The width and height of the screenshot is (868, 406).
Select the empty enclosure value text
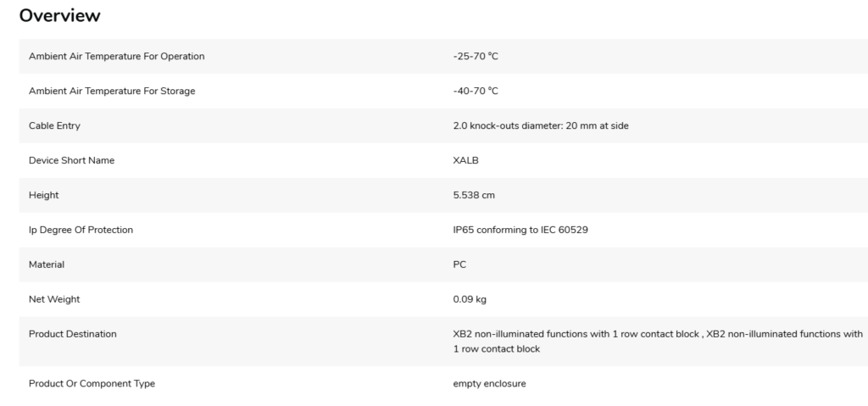pos(490,384)
